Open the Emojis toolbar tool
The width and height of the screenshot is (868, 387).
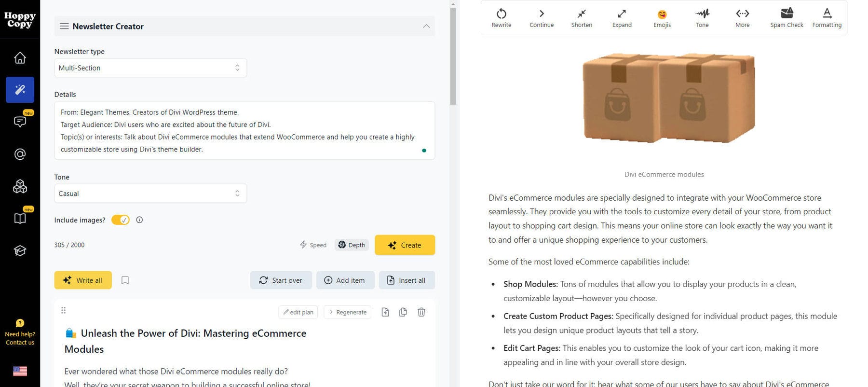[662, 18]
